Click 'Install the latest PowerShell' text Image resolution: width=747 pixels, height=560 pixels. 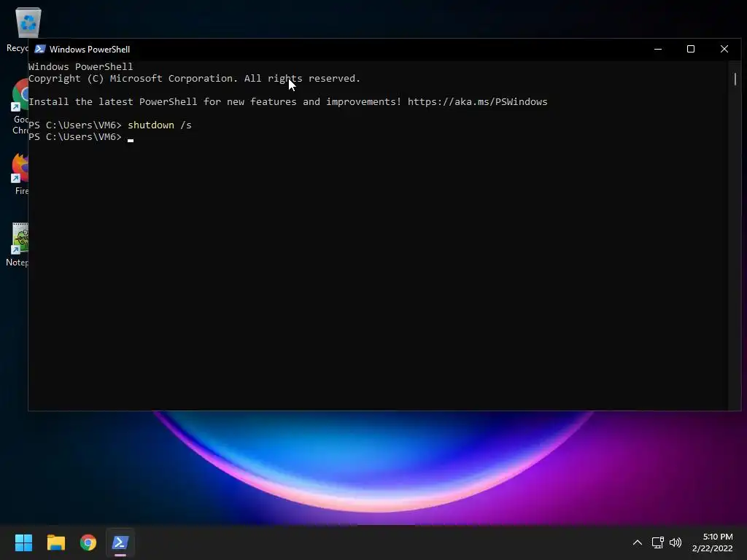coord(113,102)
